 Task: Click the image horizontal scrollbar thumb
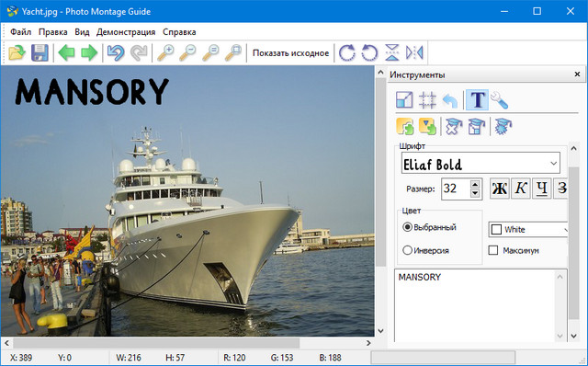(156, 343)
